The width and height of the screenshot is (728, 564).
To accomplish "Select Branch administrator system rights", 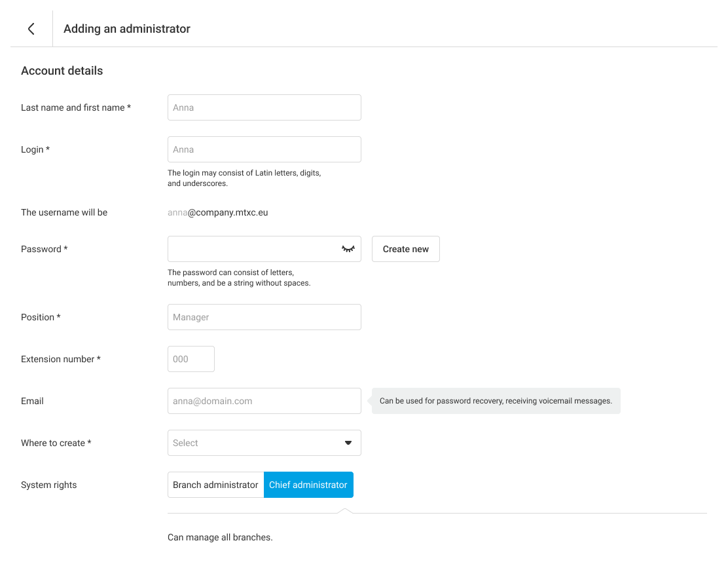I will click(x=215, y=485).
